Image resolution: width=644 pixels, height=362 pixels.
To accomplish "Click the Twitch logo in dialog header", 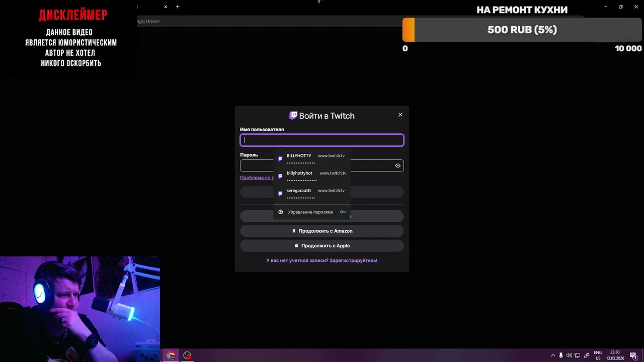I will (x=294, y=116).
